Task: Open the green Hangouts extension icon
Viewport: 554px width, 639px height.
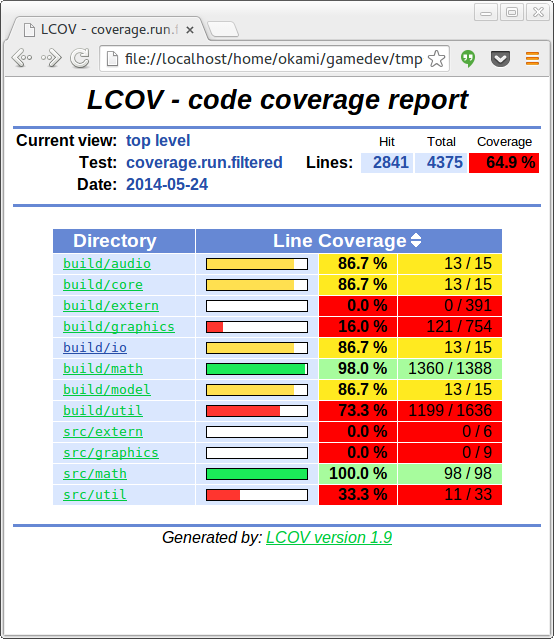Action: coord(468,59)
